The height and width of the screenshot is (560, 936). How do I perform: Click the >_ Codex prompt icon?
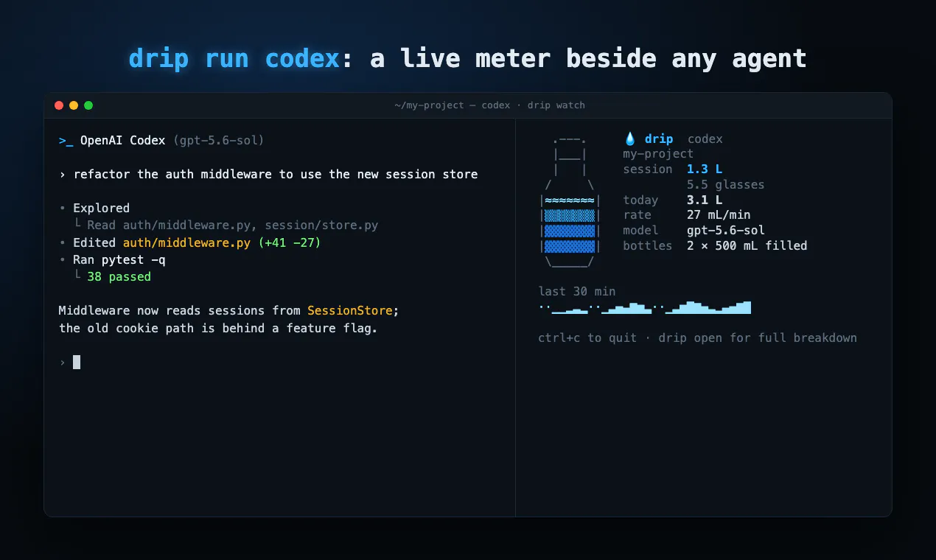pyautogui.click(x=66, y=140)
